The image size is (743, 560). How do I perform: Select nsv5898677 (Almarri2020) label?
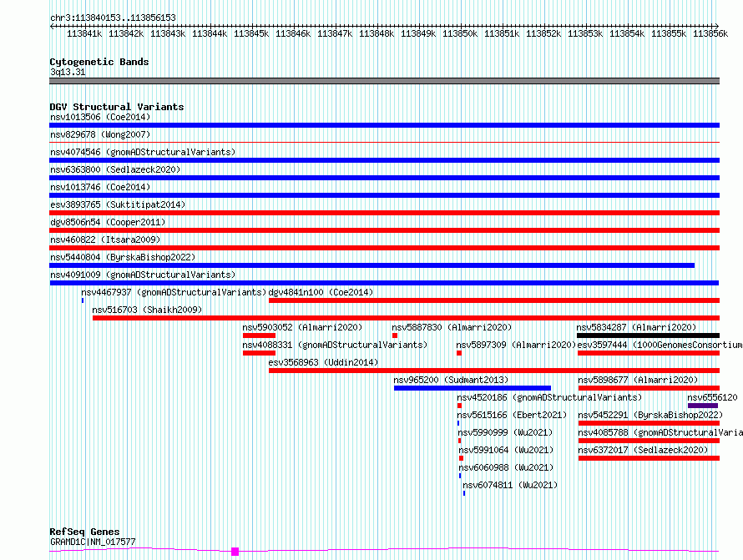(638, 380)
